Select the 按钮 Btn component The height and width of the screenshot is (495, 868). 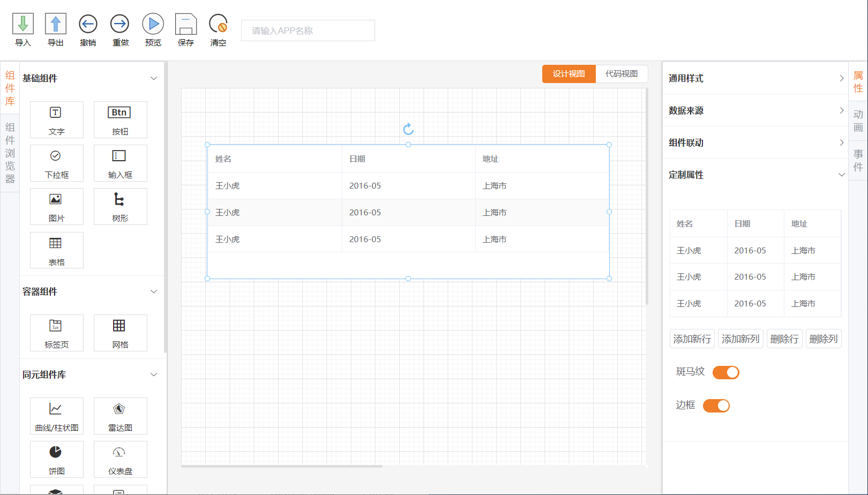pyautogui.click(x=120, y=120)
